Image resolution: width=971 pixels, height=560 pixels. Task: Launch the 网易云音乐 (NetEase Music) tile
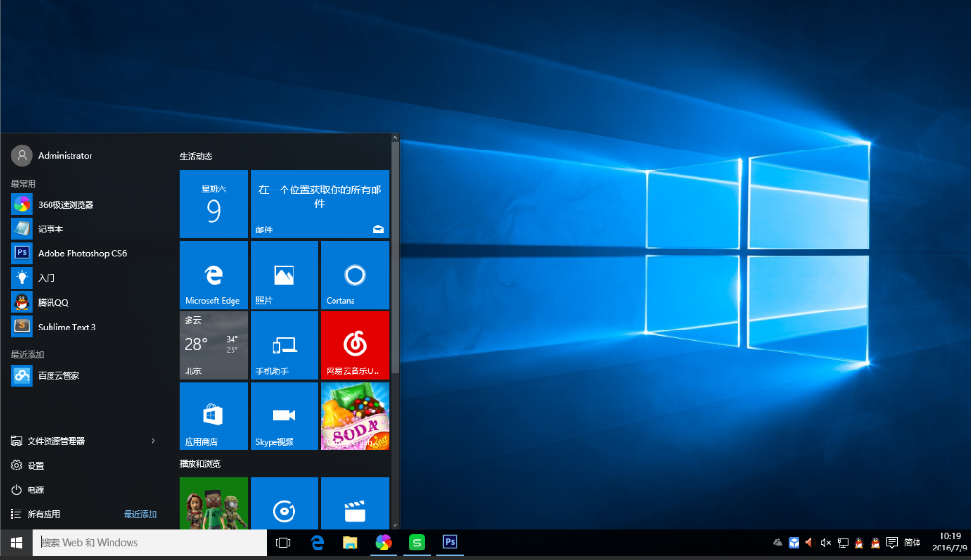click(354, 346)
